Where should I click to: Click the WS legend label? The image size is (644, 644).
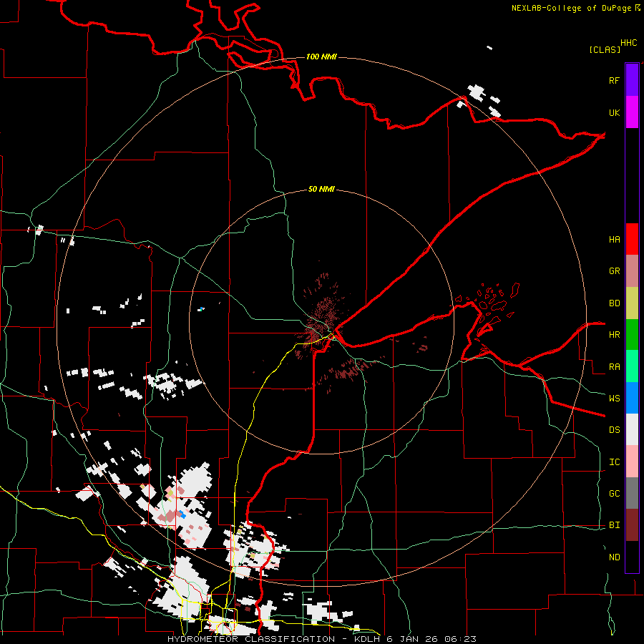pos(614,399)
